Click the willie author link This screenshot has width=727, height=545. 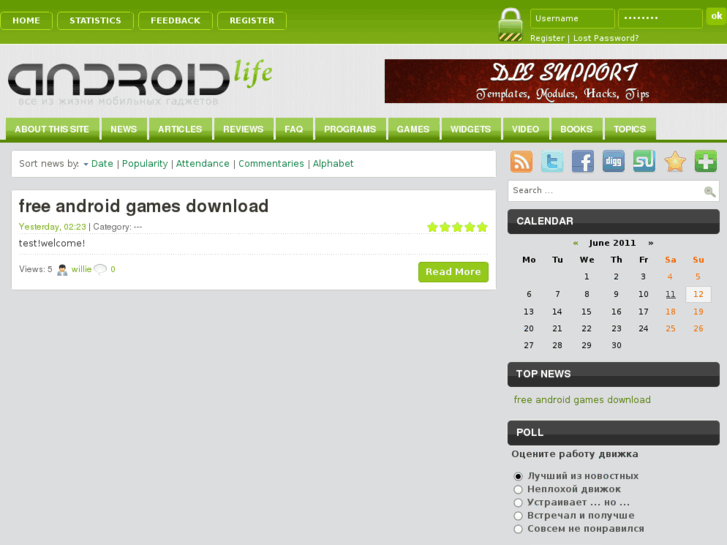tap(81, 269)
